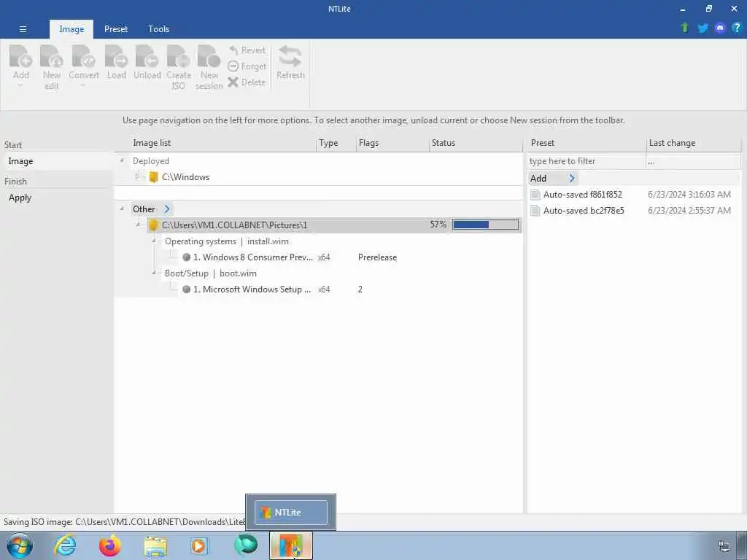Open Internet Explorer from the taskbar
Image resolution: width=747 pixels, height=560 pixels.
[65, 545]
